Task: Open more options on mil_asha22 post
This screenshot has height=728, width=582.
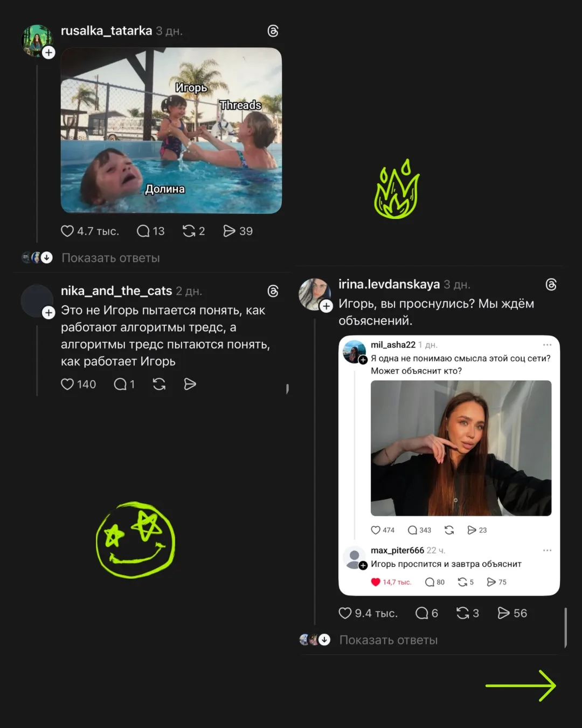Action: (547, 345)
